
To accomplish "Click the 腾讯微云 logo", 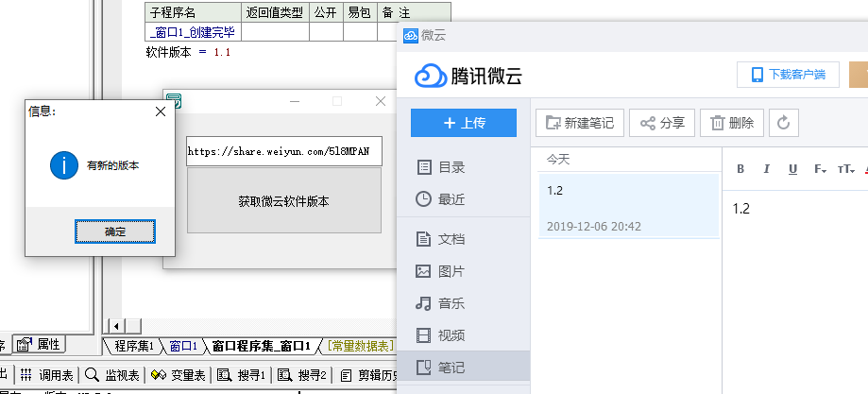I will coord(468,76).
